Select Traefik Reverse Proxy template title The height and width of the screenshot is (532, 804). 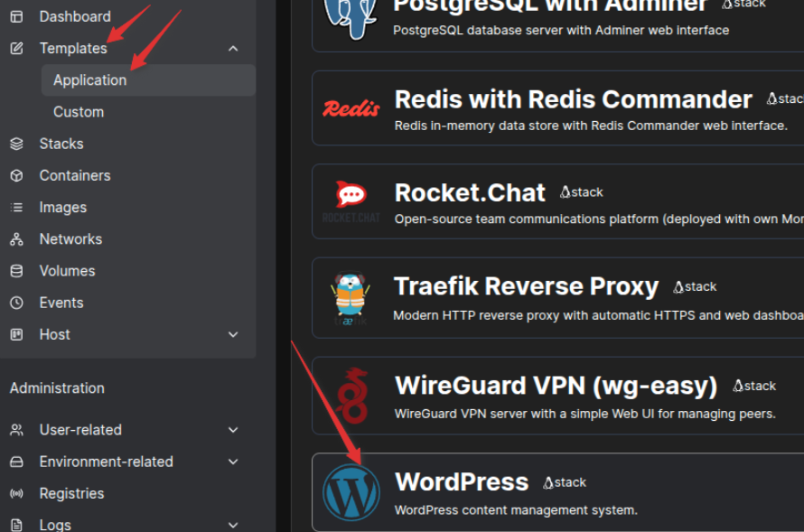pyautogui.click(x=526, y=286)
